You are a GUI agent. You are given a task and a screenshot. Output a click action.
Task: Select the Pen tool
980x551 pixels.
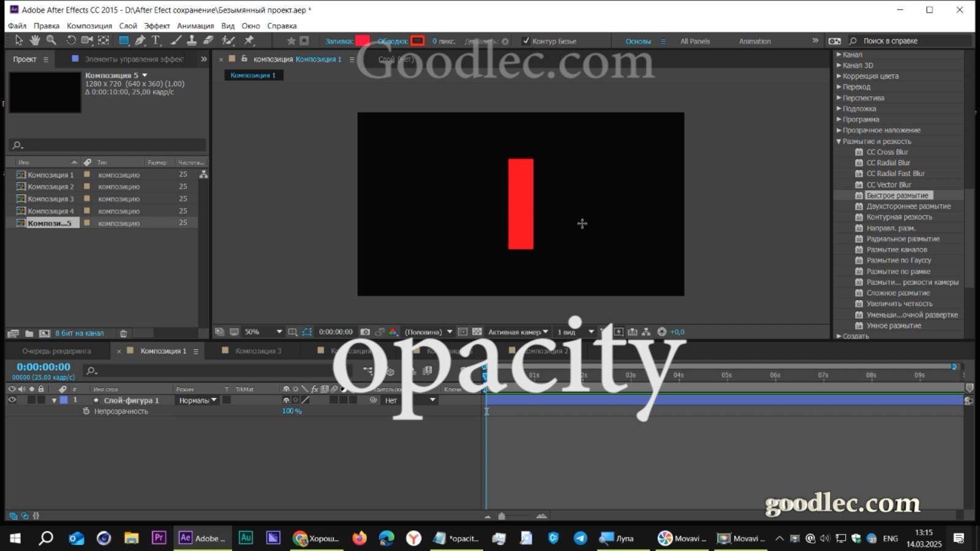[x=140, y=40]
